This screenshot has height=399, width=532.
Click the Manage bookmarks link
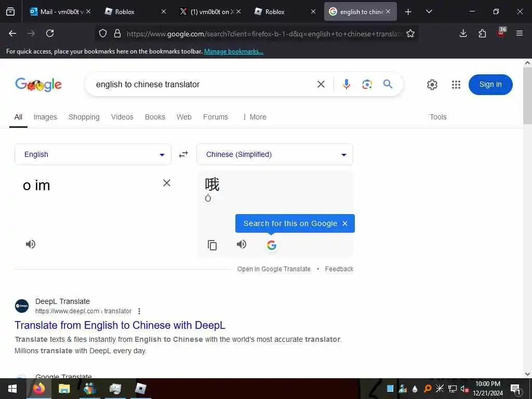(233, 51)
